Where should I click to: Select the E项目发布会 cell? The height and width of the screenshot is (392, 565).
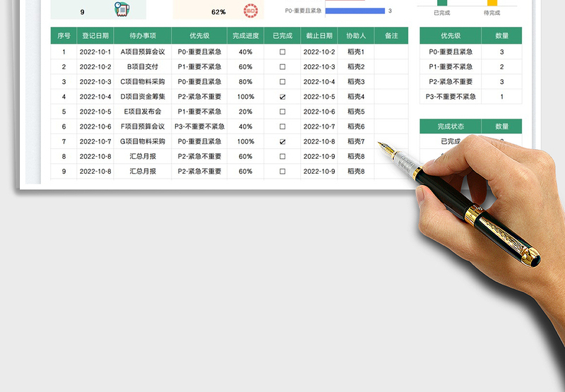pyautogui.click(x=143, y=112)
